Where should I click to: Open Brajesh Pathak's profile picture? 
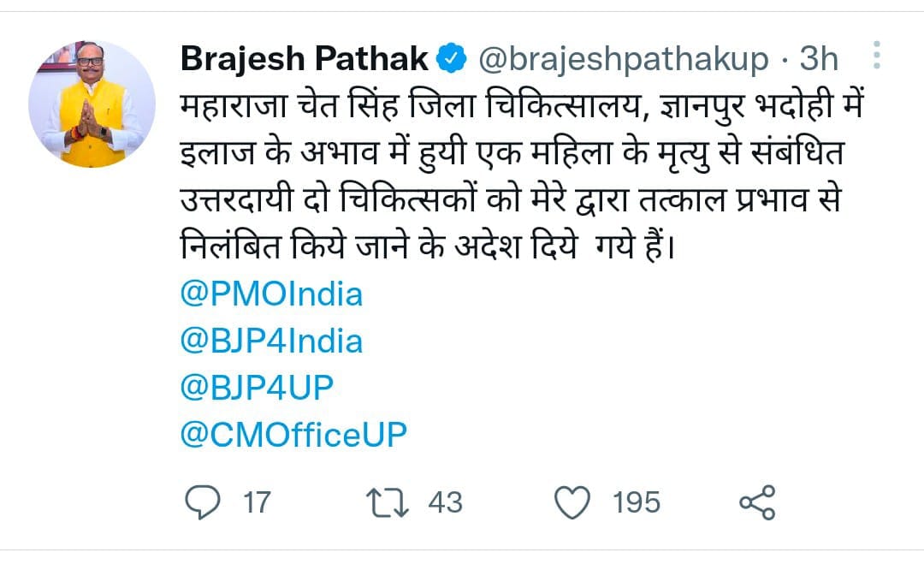(x=92, y=103)
